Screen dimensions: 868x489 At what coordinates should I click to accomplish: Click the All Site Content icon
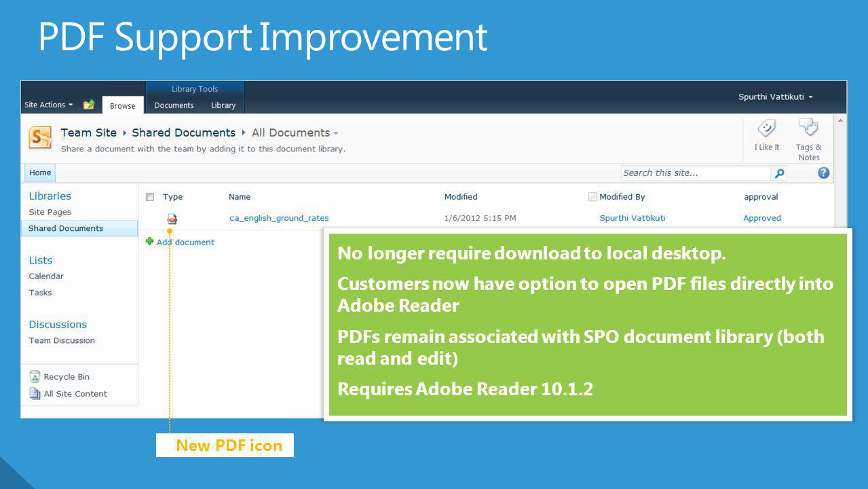click(35, 393)
